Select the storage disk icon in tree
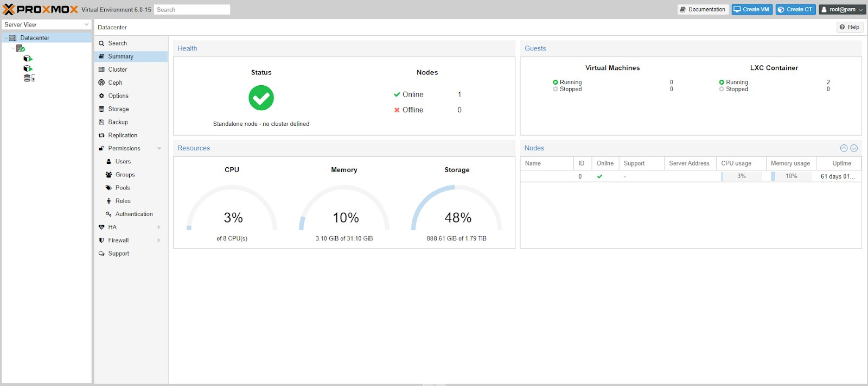The height and width of the screenshot is (386, 868). pos(29,78)
